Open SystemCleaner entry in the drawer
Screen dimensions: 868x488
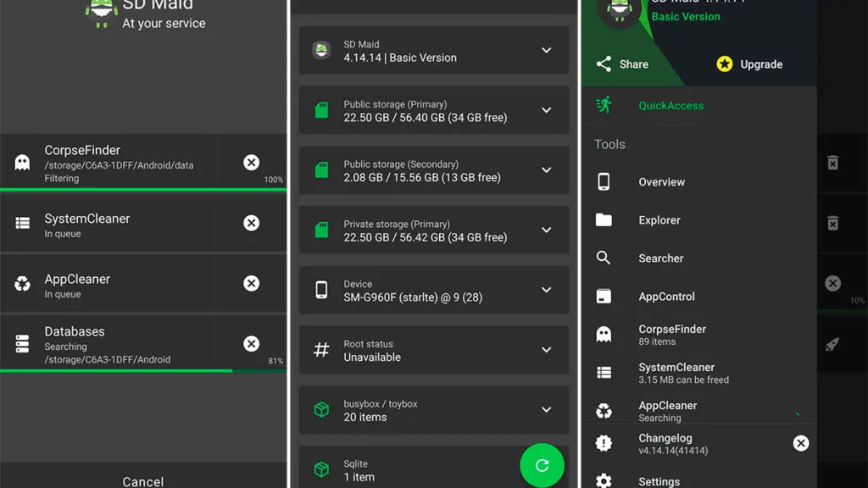tap(699, 373)
